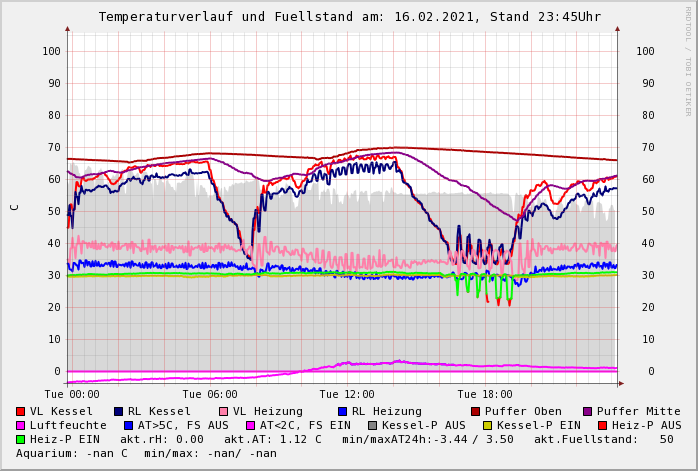Select the red Heiz-P AUS swatch
The width and height of the screenshot is (698, 471).
pyautogui.click(x=602, y=425)
